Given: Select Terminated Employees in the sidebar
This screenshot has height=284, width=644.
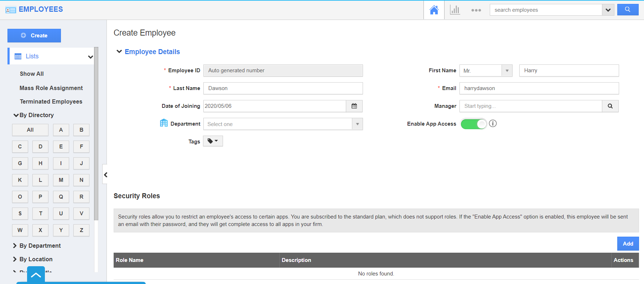Looking at the screenshot, I should pos(51,101).
